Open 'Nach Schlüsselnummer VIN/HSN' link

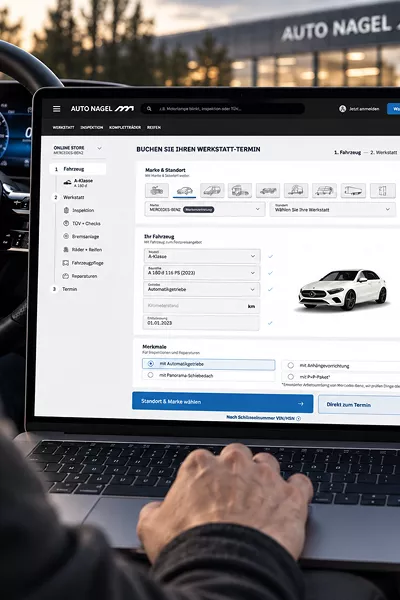261,418
